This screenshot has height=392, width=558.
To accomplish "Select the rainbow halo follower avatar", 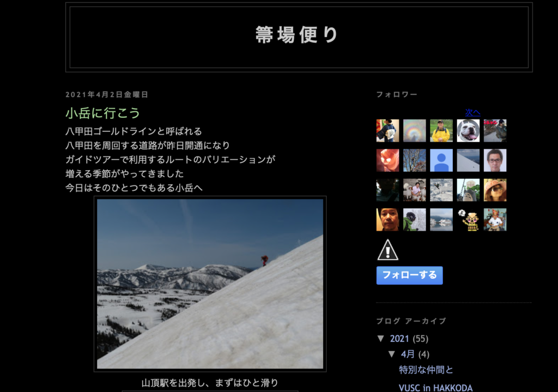I will point(415,131).
